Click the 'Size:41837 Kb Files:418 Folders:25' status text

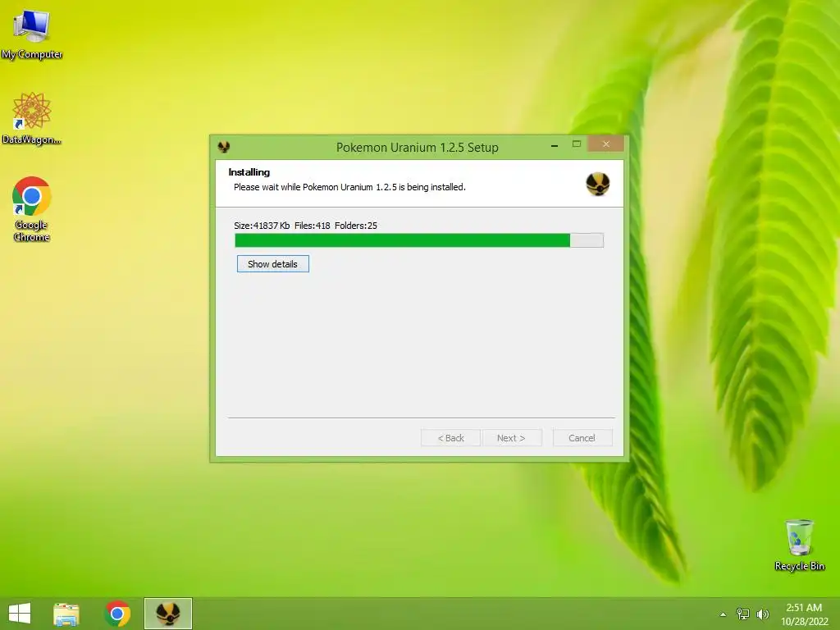305,226
